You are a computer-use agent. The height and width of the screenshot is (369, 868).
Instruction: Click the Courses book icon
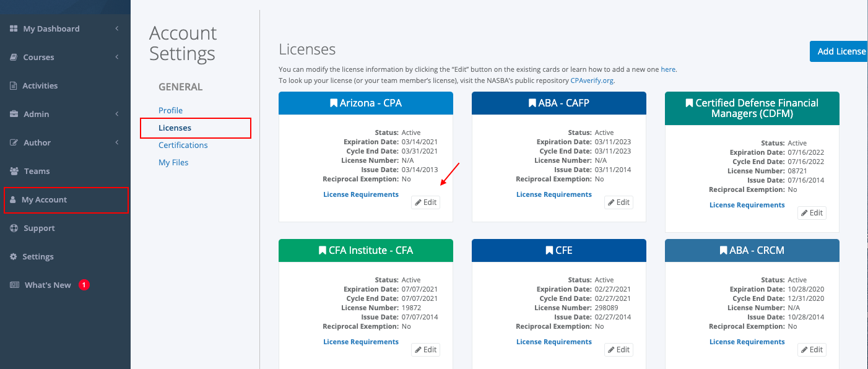tap(14, 57)
